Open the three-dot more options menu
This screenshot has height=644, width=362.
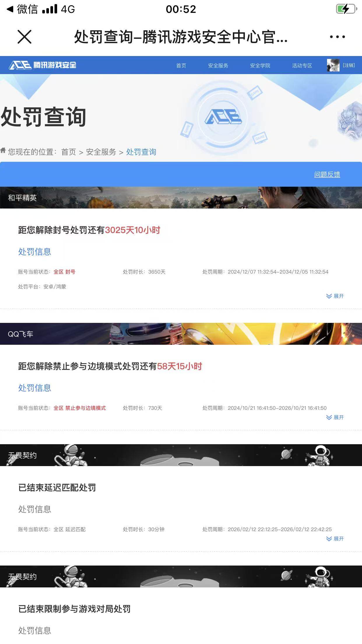click(x=337, y=37)
